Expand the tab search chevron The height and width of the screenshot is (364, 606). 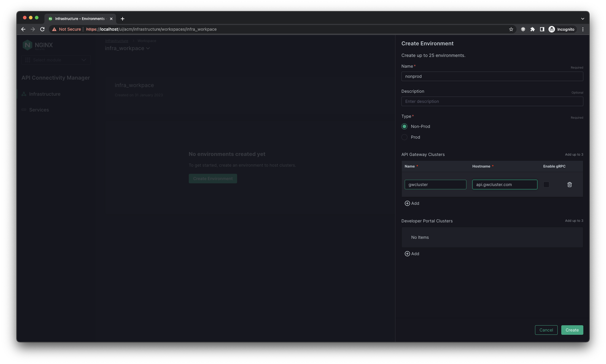[582, 18]
